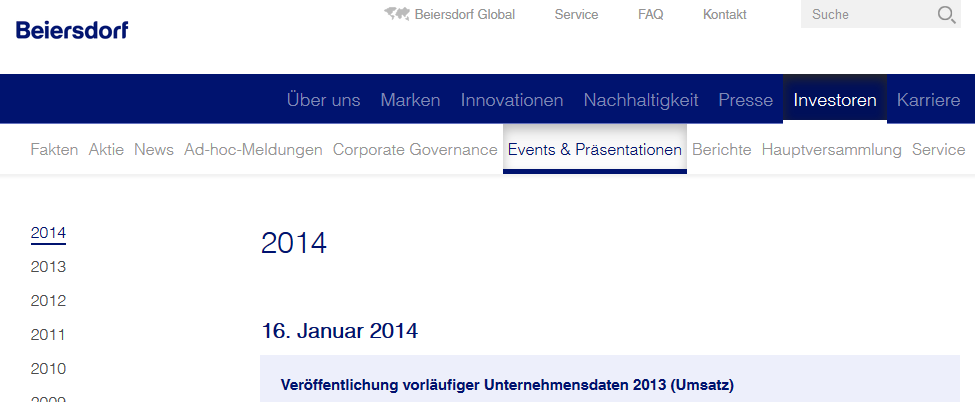This screenshot has width=975, height=402.
Task: Click the world map globe icon
Action: (397, 14)
